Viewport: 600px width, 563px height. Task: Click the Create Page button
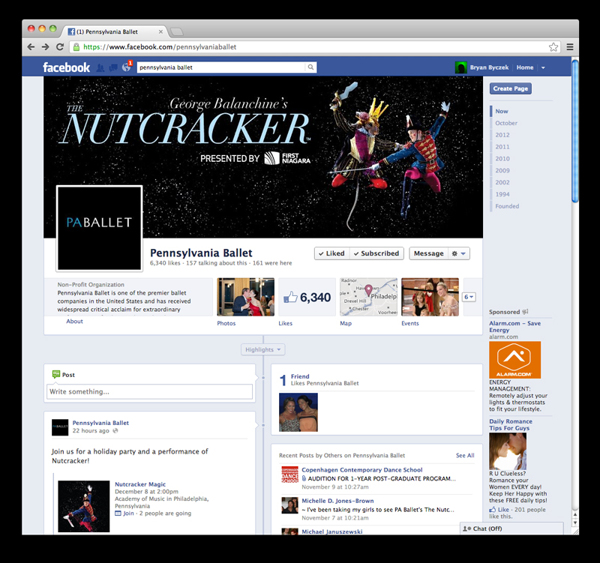[510, 88]
